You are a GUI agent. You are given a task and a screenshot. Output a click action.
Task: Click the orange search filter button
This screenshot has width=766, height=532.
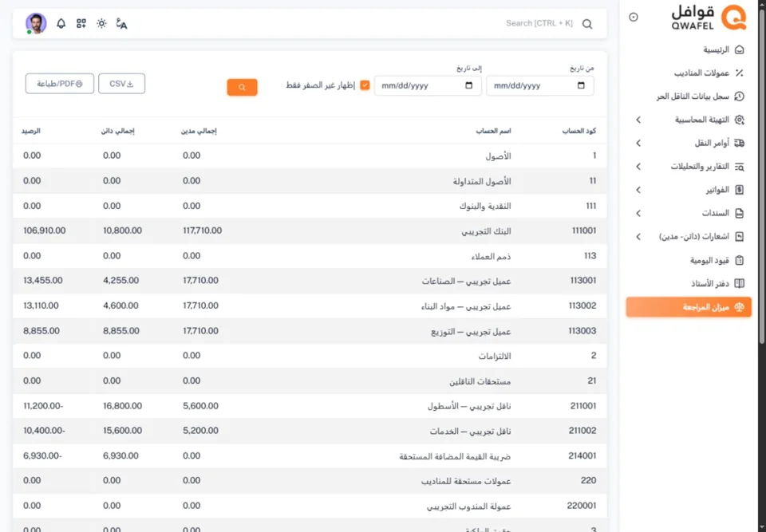pyautogui.click(x=243, y=88)
